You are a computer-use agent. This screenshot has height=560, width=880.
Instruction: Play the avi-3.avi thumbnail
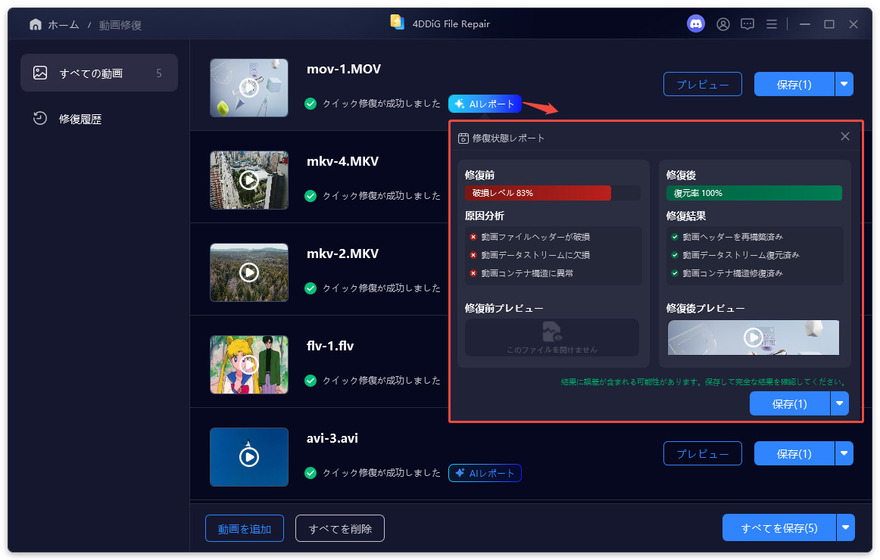[x=249, y=457]
